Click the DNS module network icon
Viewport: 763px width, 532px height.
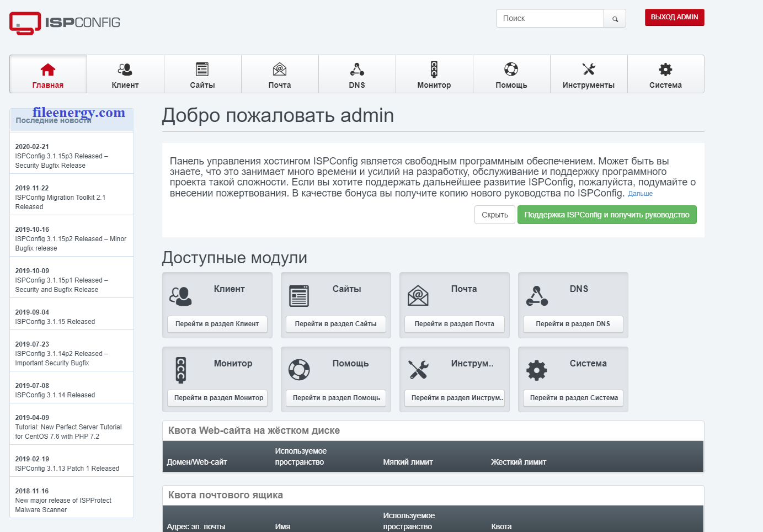(537, 296)
